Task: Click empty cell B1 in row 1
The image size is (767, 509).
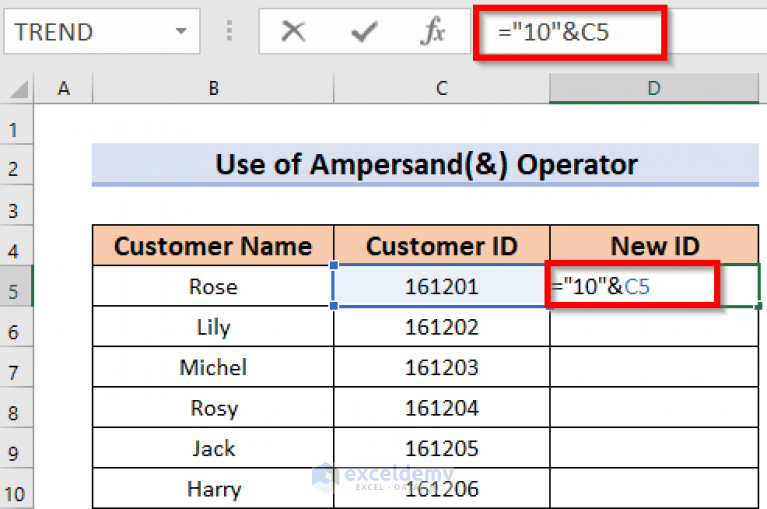Action: 213,124
